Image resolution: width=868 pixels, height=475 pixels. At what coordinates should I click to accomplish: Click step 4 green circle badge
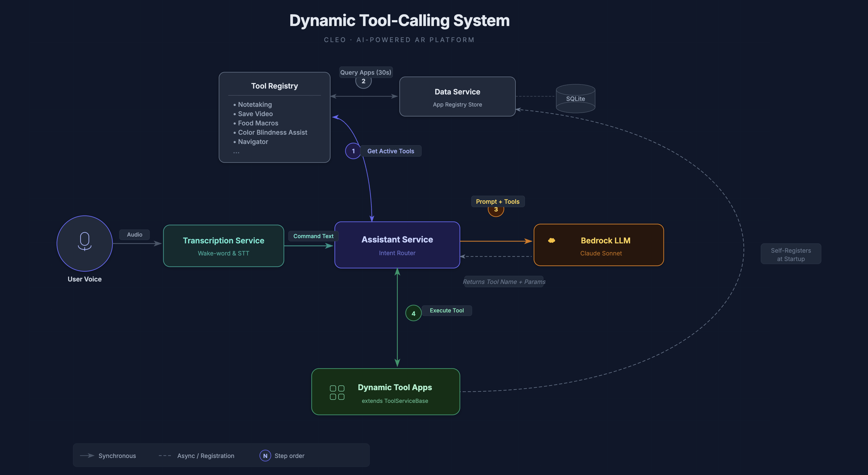click(413, 313)
